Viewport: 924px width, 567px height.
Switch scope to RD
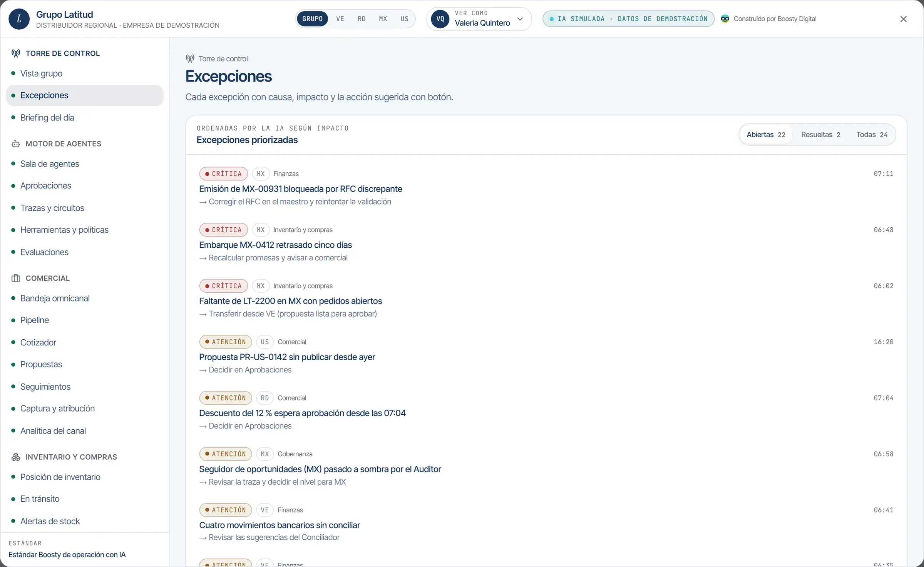point(362,19)
